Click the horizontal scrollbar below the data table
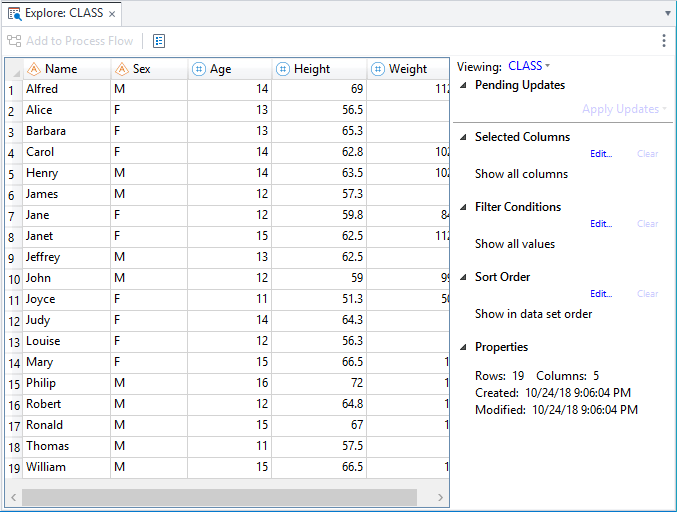 tap(218, 497)
